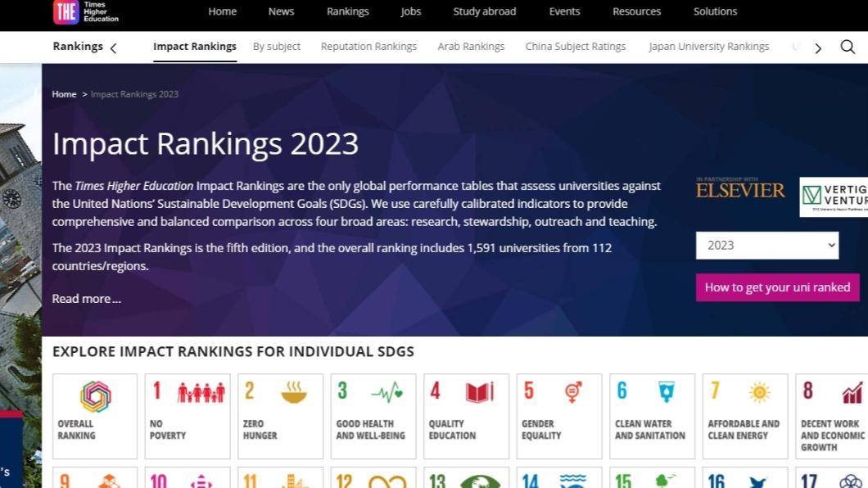The image size is (868, 488).
Task: Open SDG 6 Clean Water and Sanitation tile
Action: (652, 416)
